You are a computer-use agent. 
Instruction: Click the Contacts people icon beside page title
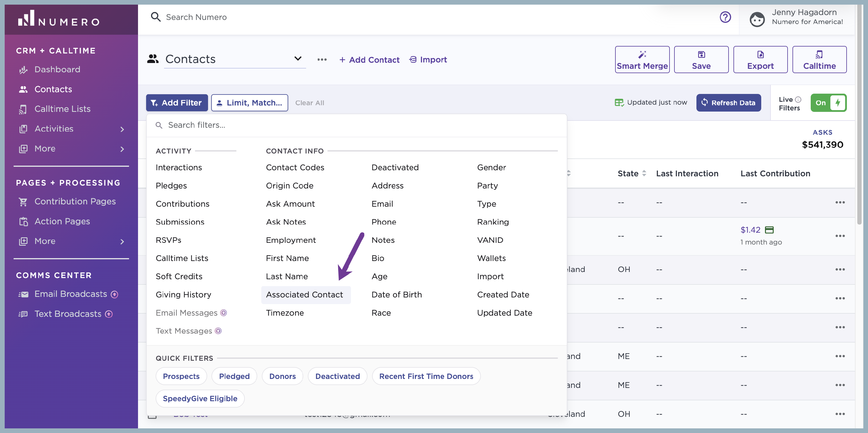pyautogui.click(x=153, y=59)
